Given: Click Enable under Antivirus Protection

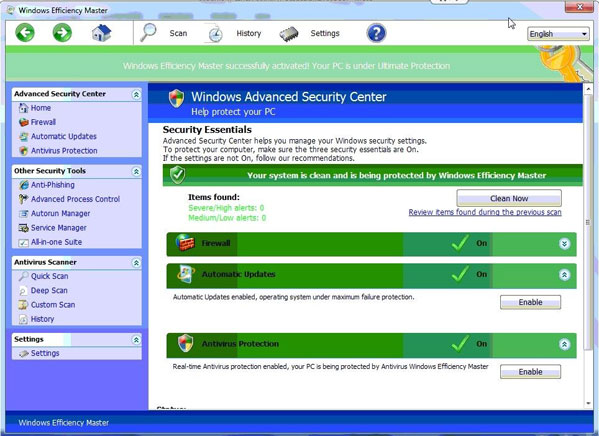Looking at the screenshot, I should (x=530, y=372).
